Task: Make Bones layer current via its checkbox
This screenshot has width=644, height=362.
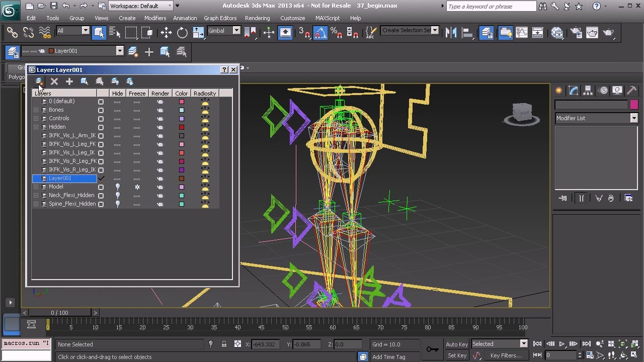Action: click(101, 110)
